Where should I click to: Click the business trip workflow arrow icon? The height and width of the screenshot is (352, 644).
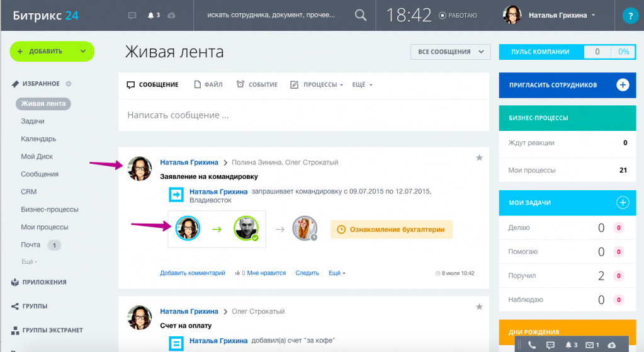pos(176,195)
